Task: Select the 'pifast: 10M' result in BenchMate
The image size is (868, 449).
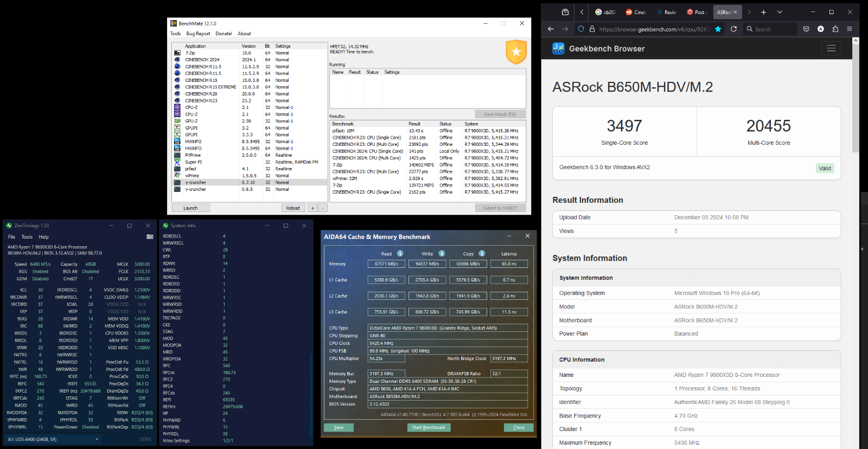Action: [x=427, y=131]
